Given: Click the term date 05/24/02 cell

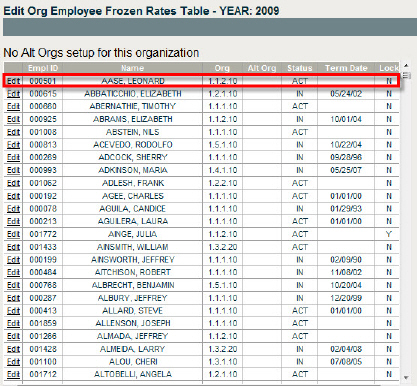Looking at the screenshot, I should click(x=346, y=94).
